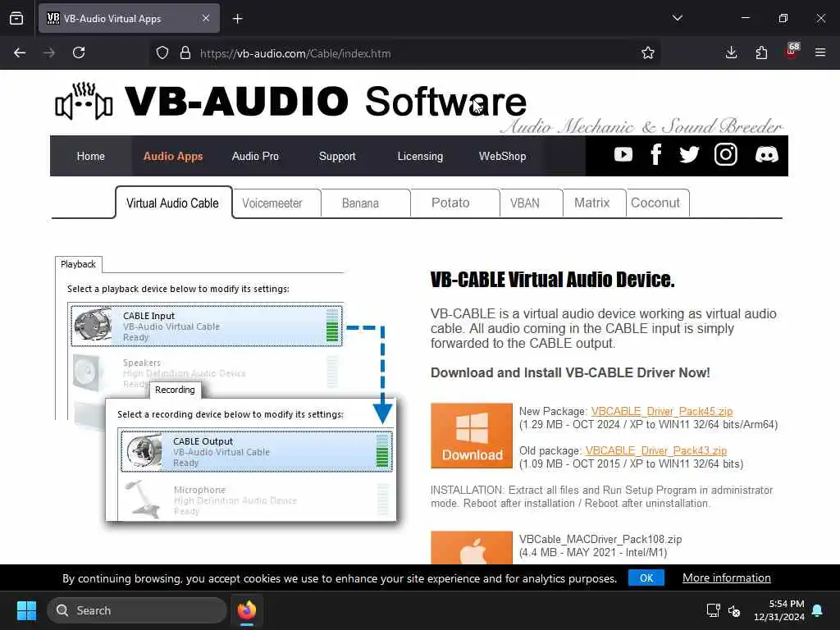Open the Audio Apps menu item
Viewport: 840px width, 630px height.
[173, 156]
